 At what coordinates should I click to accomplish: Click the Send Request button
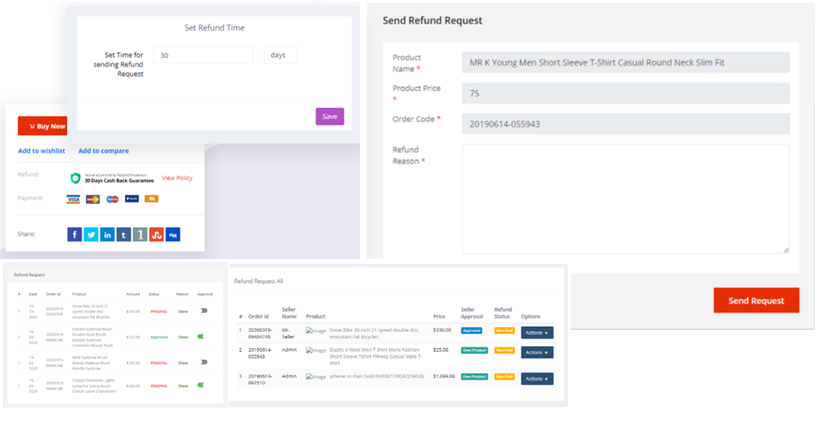pyautogui.click(x=755, y=301)
